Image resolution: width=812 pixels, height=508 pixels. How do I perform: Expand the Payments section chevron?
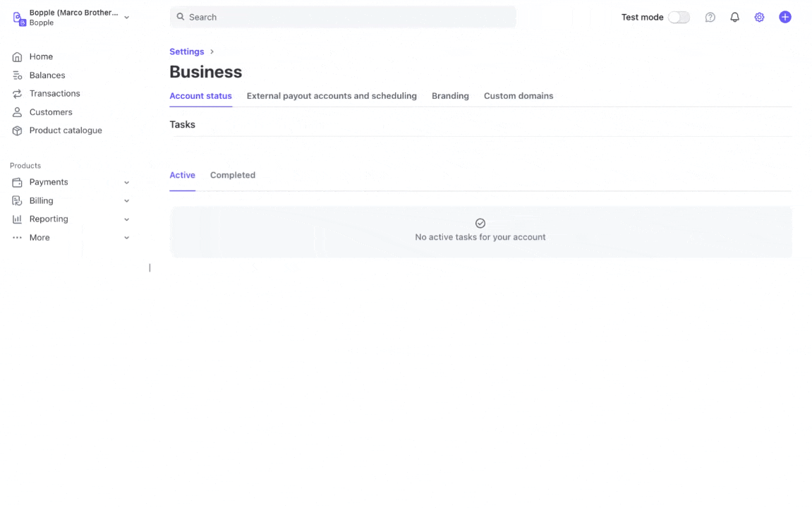(x=126, y=182)
